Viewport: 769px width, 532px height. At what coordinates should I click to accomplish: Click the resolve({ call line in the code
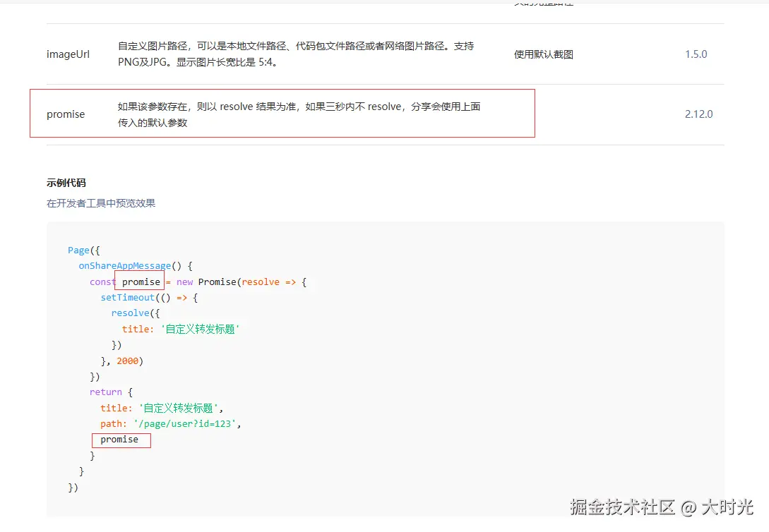point(136,313)
